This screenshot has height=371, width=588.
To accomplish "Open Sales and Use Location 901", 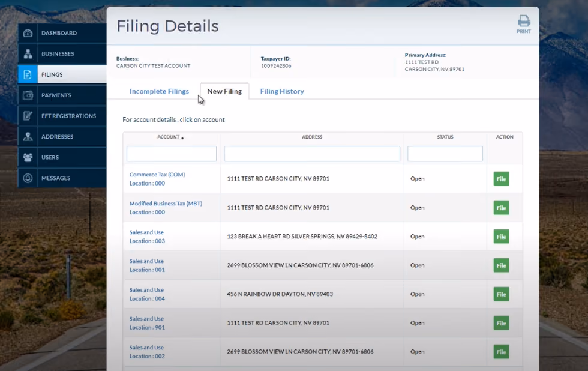I will tap(147, 323).
